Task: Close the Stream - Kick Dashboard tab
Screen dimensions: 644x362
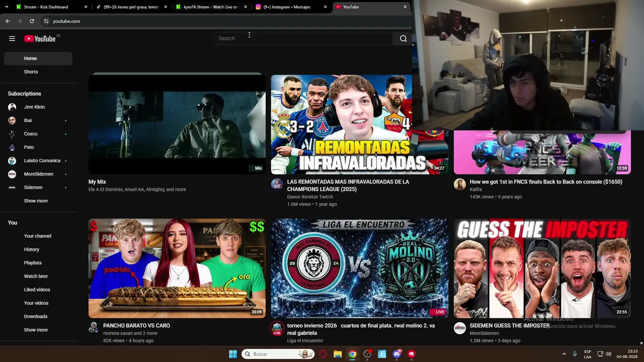Action: 86,7
